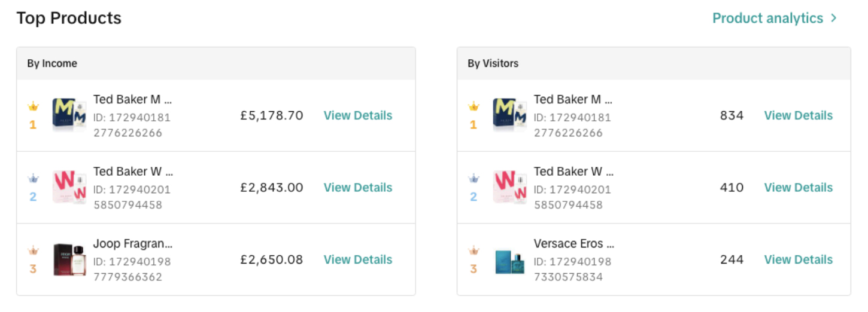Click the gold crown icon in By Visitors
This screenshot has height=312, width=868.
point(474,107)
